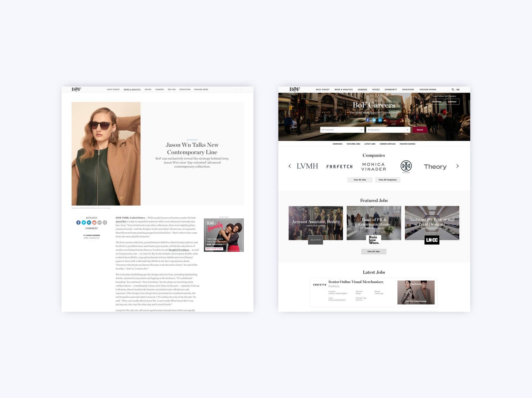
Task: Click the print article icon
Action: click(105, 223)
